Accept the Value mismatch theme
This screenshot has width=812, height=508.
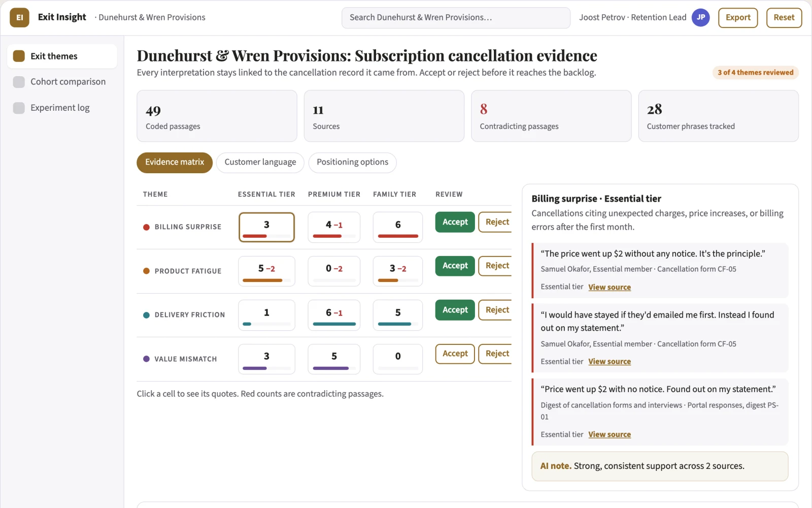[x=455, y=354]
